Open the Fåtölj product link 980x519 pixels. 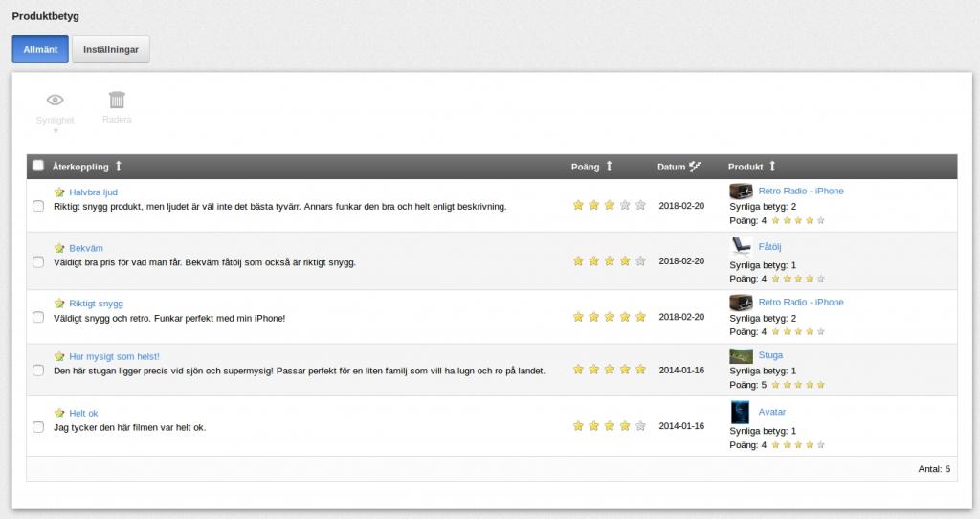(x=770, y=246)
